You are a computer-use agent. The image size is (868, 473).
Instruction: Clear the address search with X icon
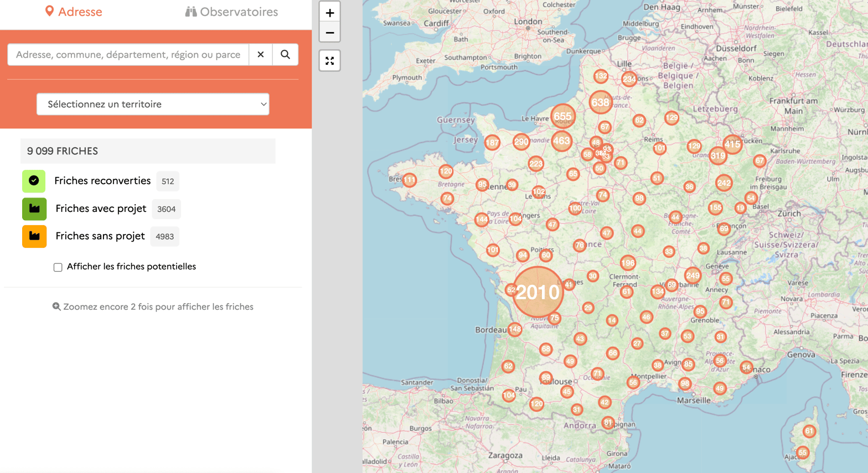261,55
